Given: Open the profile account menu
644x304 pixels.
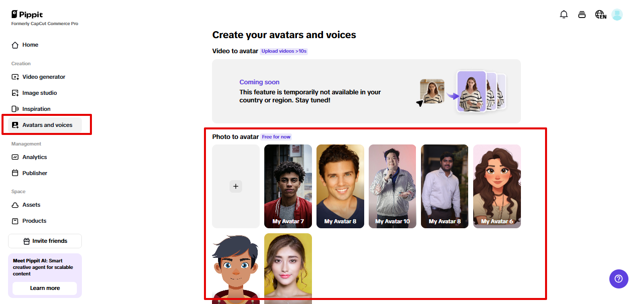Looking at the screenshot, I should (x=617, y=15).
